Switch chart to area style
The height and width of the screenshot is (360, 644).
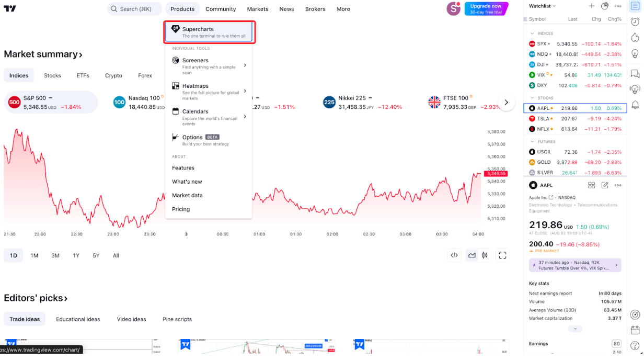point(472,255)
